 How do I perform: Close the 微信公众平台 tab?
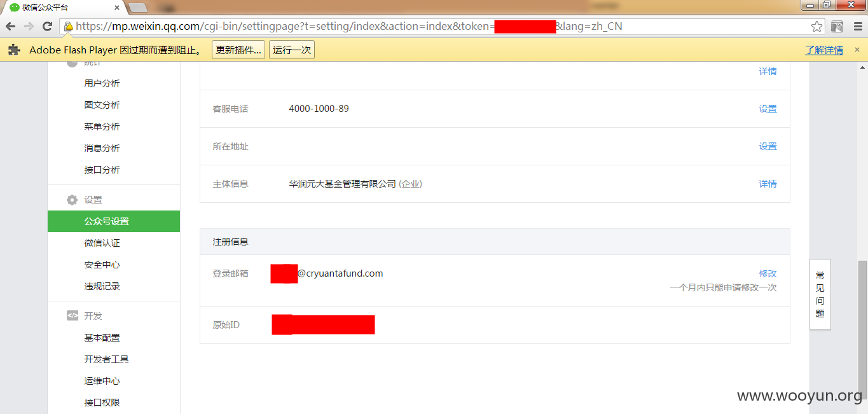[116, 8]
